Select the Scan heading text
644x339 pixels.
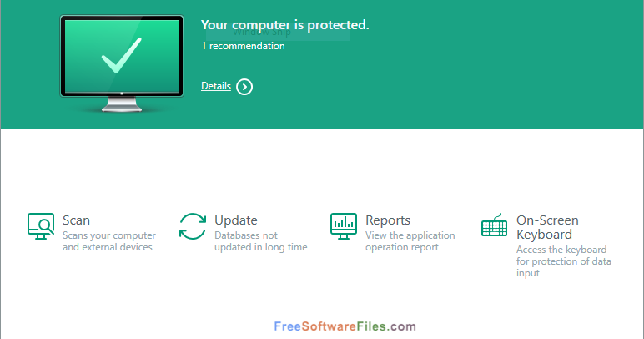point(77,220)
